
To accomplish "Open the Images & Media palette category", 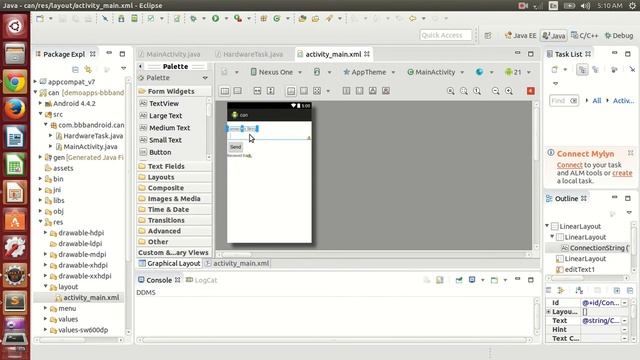I will pyautogui.click(x=174, y=198).
